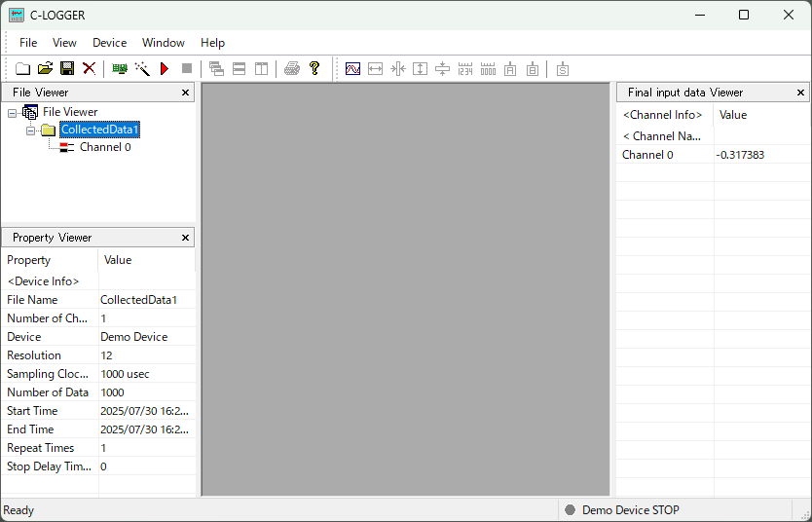
Task: Click the Open folder toolbar icon
Action: click(x=45, y=68)
